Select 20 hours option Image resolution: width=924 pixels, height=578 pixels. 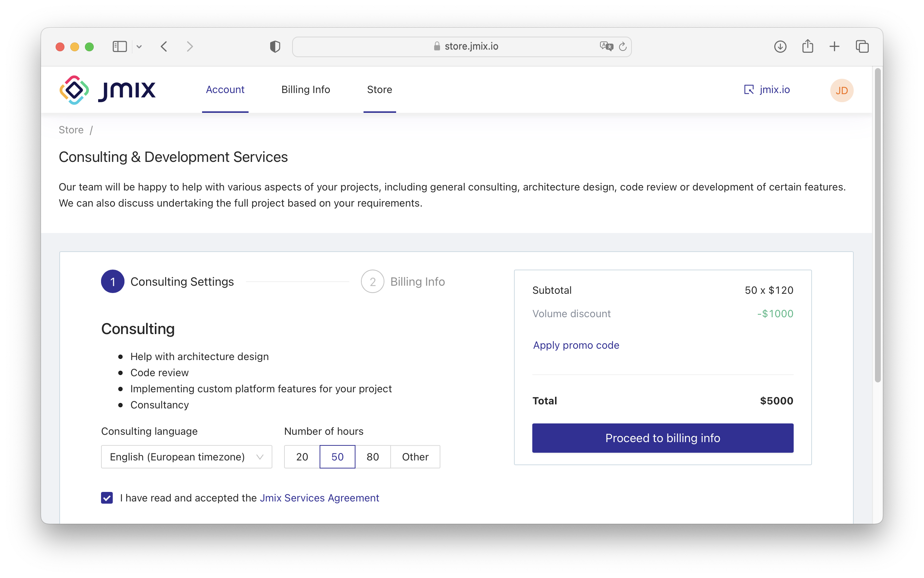301,456
